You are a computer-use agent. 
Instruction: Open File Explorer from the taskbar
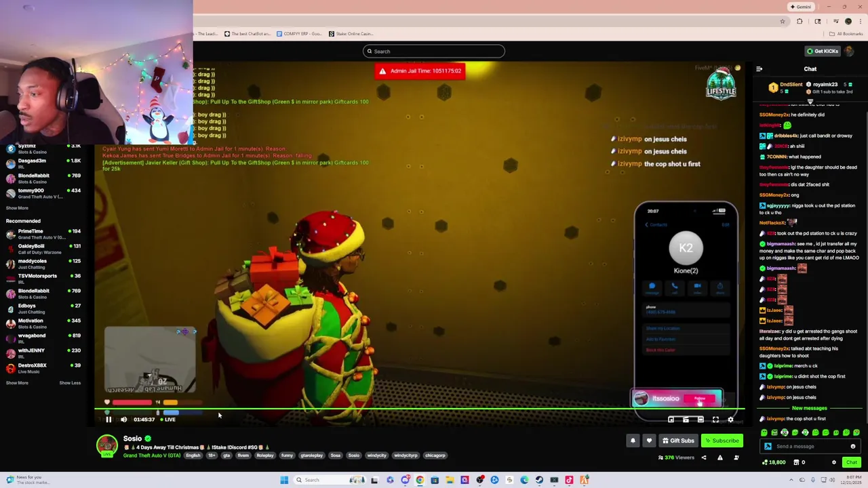[x=450, y=480]
